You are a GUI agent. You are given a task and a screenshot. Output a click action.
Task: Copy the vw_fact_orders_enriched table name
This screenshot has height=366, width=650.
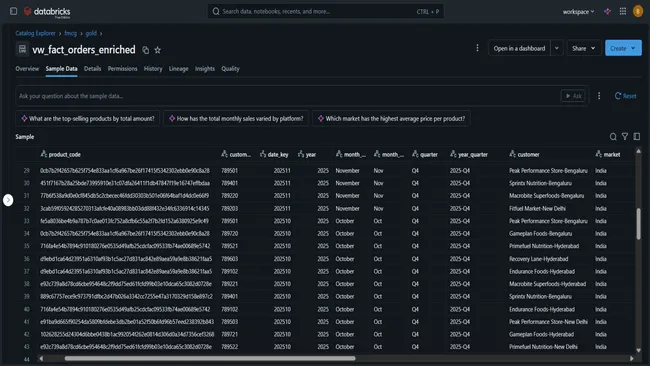[x=146, y=50]
